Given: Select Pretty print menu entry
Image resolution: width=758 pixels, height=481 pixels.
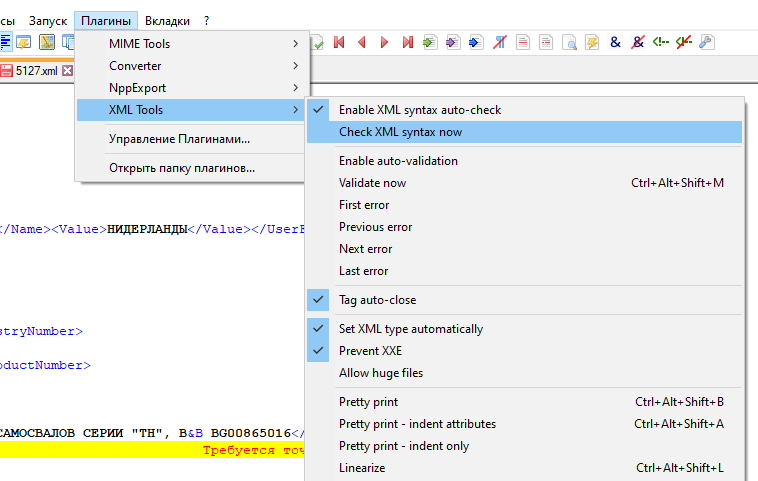Looking at the screenshot, I should [525, 402].
